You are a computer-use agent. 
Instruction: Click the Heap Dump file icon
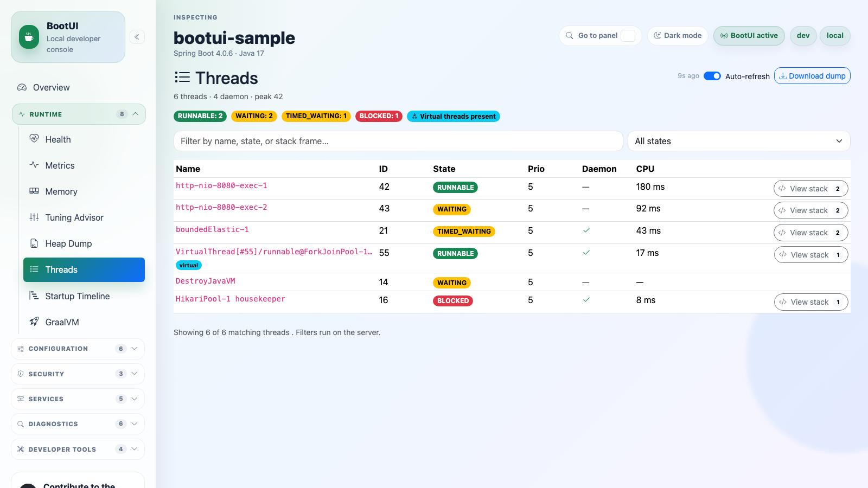[x=34, y=243]
